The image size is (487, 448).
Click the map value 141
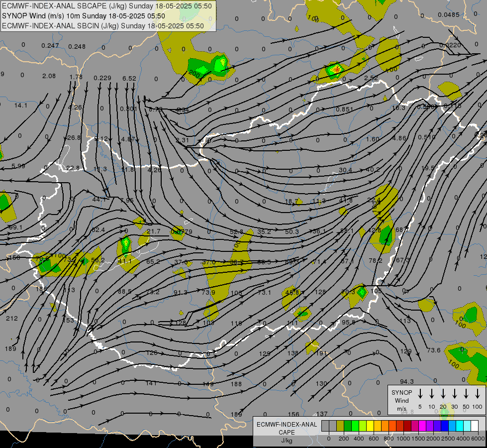[151, 383]
